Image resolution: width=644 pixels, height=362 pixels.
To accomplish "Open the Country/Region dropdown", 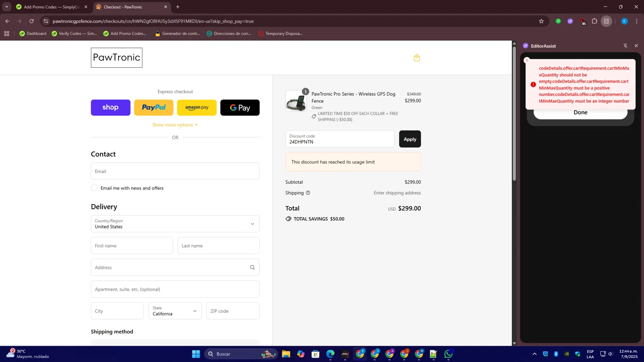I will (x=175, y=224).
